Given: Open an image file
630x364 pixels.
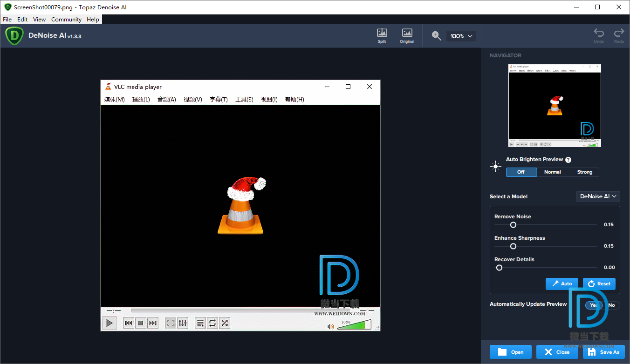Looking at the screenshot, I should click(511, 352).
